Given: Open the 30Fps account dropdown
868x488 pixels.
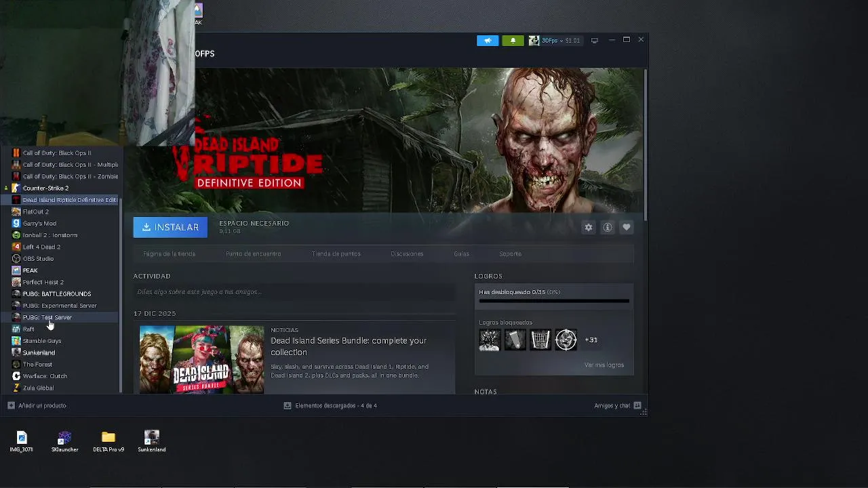Looking at the screenshot, I should coord(555,41).
